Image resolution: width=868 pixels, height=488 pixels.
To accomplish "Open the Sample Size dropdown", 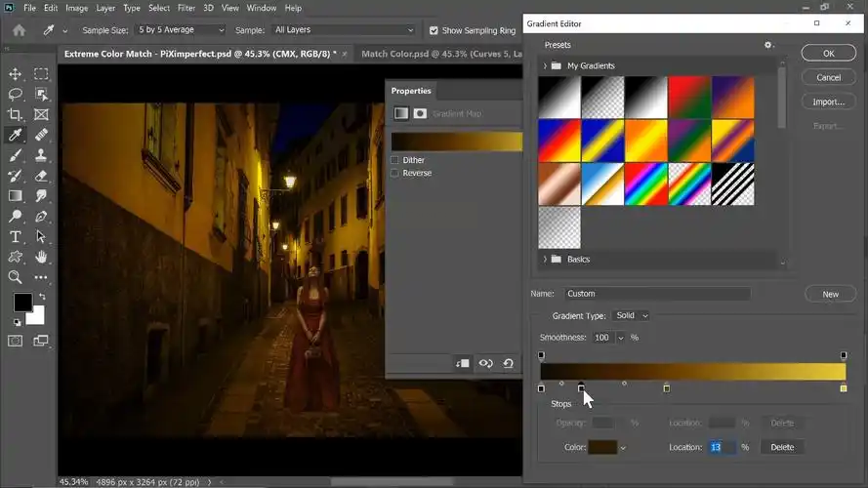I will pos(181,30).
